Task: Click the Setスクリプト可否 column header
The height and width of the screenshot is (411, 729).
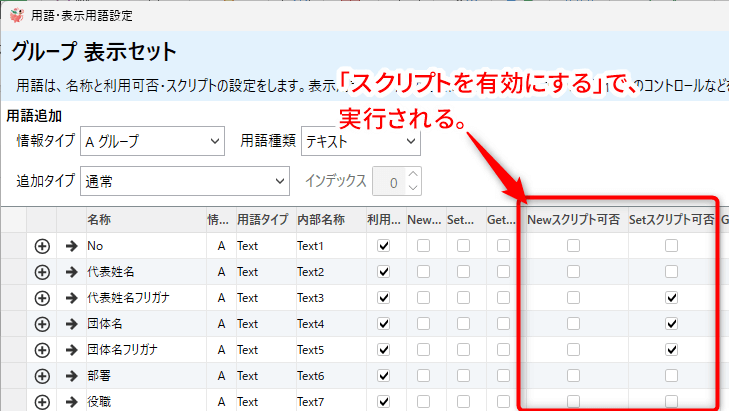Action: pos(671,220)
